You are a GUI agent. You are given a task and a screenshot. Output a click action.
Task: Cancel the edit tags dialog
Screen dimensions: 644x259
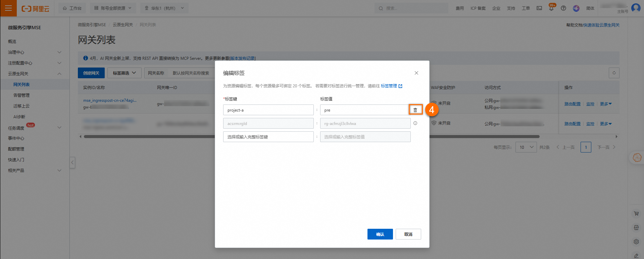point(408,234)
